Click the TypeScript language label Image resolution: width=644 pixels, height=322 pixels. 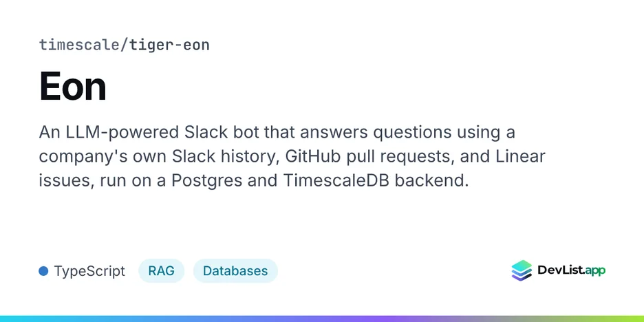coord(89,272)
